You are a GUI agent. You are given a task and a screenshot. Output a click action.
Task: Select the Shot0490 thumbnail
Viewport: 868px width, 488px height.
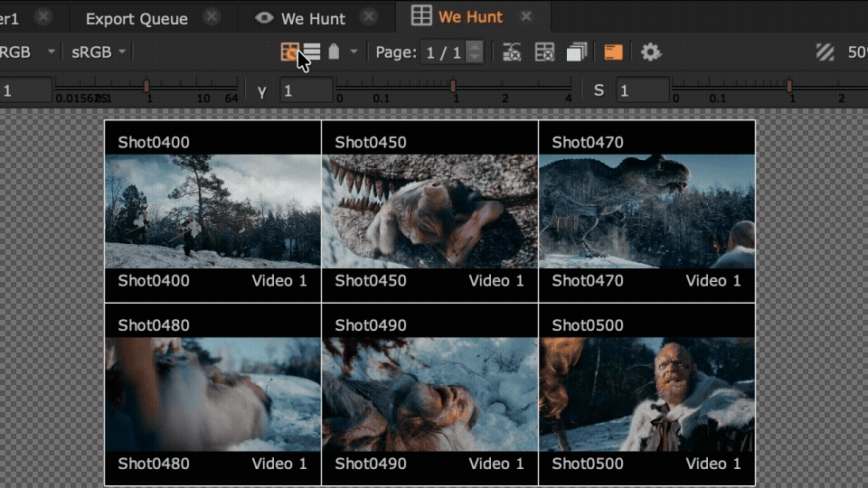429,395
